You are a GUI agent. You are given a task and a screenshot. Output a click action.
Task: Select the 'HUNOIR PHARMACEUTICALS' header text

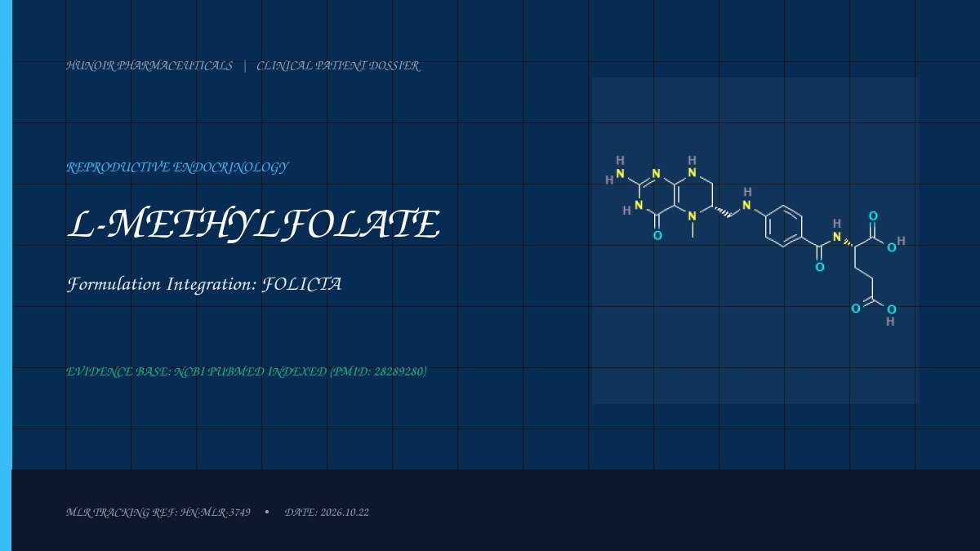[x=149, y=66]
